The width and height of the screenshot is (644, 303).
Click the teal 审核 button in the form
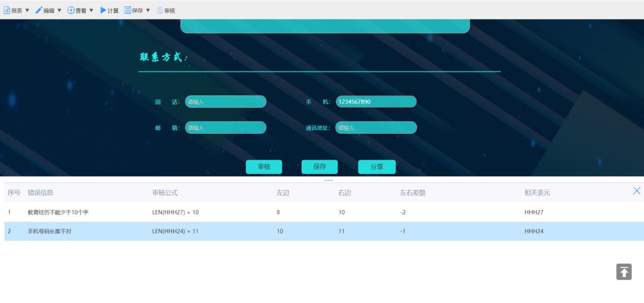click(x=264, y=167)
